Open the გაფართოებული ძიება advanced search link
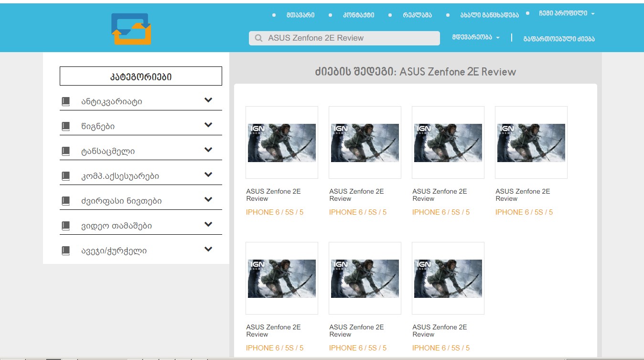 pos(559,39)
